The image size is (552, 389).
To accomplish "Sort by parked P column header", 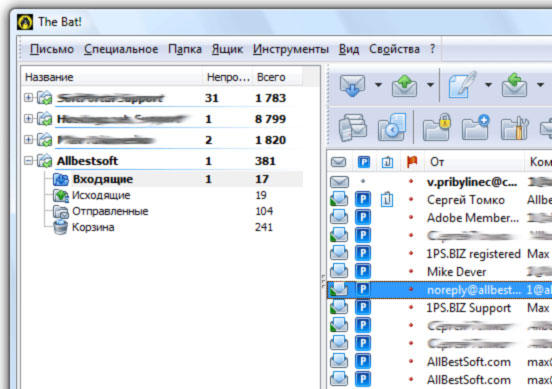I will 364,162.
